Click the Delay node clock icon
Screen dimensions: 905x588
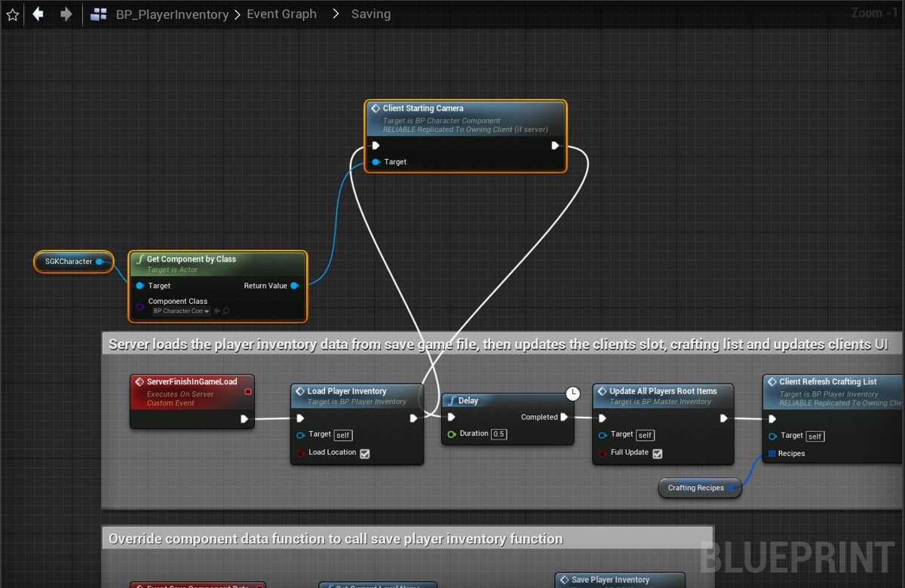573,394
